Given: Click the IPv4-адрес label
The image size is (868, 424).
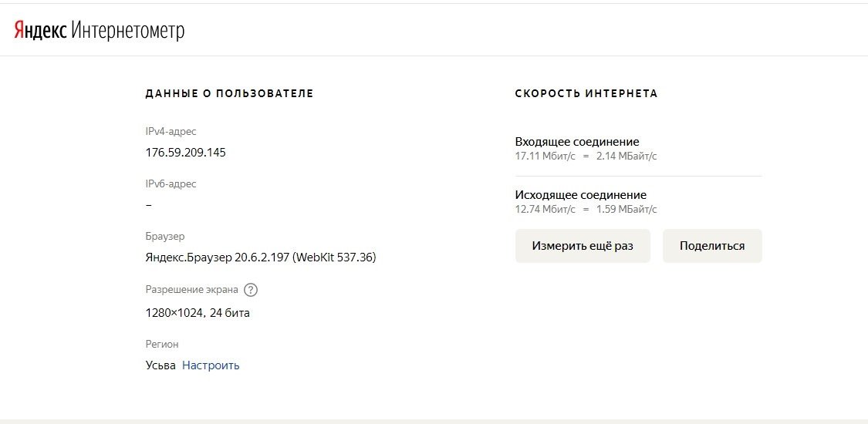Looking at the screenshot, I should (x=171, y=132).
